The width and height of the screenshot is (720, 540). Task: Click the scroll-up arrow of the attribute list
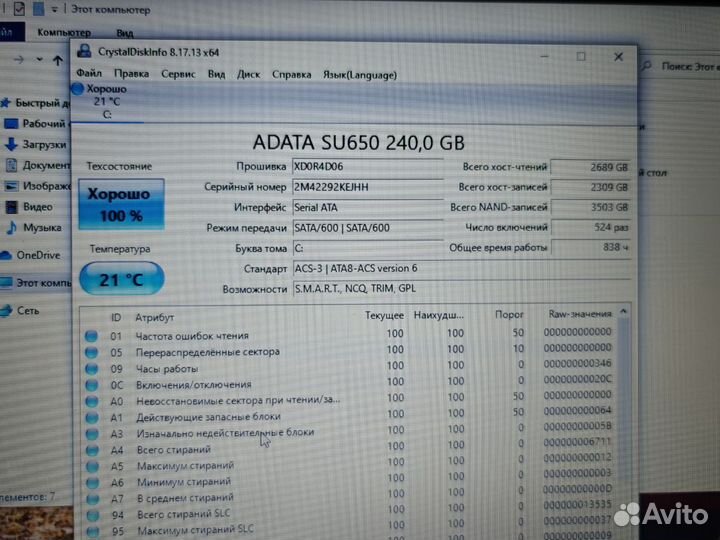tap(623, 312)
